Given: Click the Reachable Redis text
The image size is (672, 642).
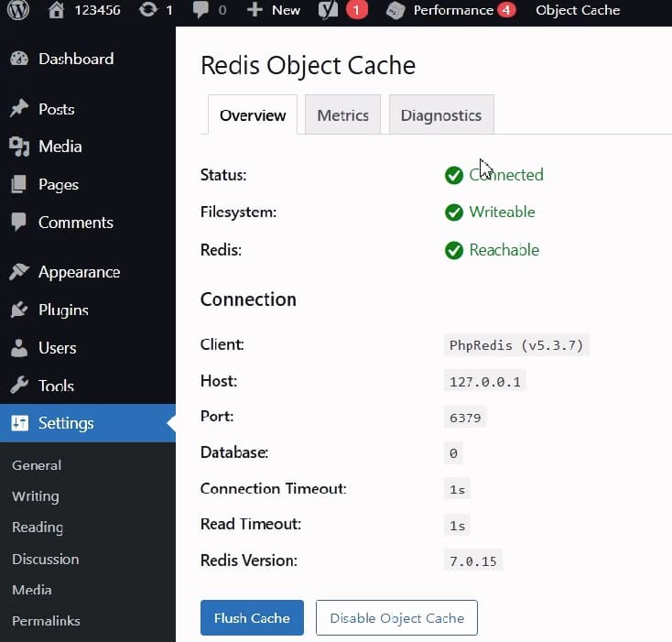Looking at the screenshot, I should pos(504,250).
